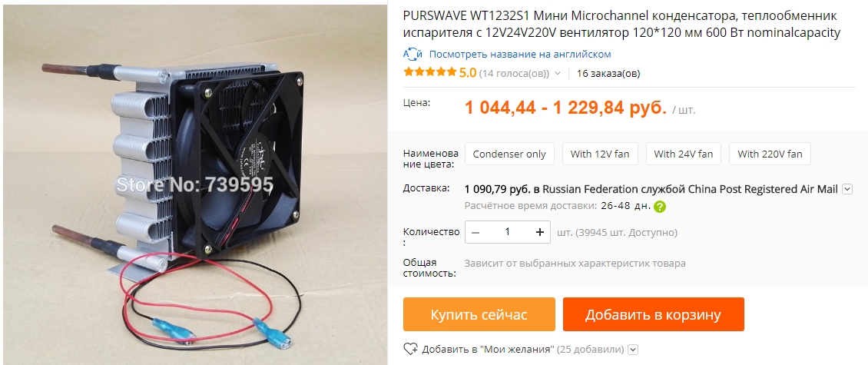The width and height of the screenshot is (868, 365).
Task: Click the green delivery time help icon
Action: [659, 207]
